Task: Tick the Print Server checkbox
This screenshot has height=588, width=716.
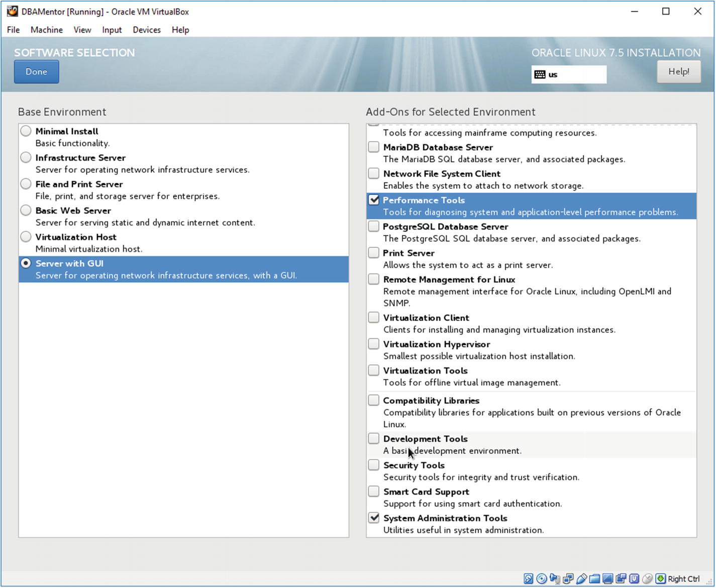Action: [373, 253]
